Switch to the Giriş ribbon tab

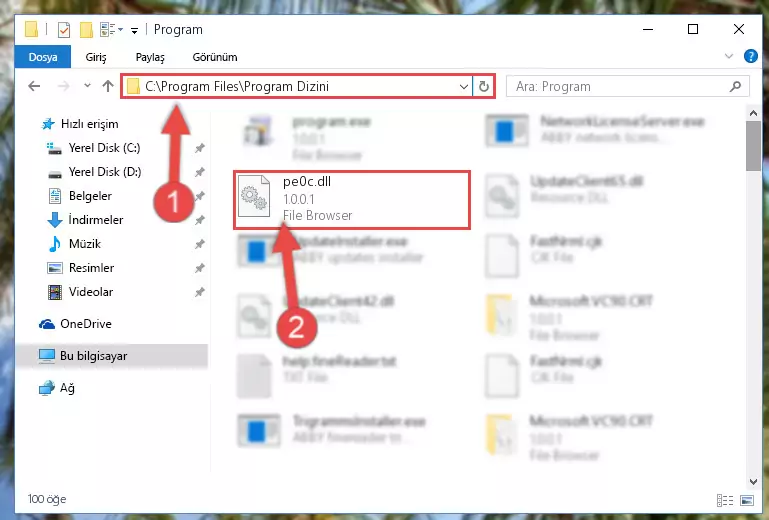(x=96, y=57)
